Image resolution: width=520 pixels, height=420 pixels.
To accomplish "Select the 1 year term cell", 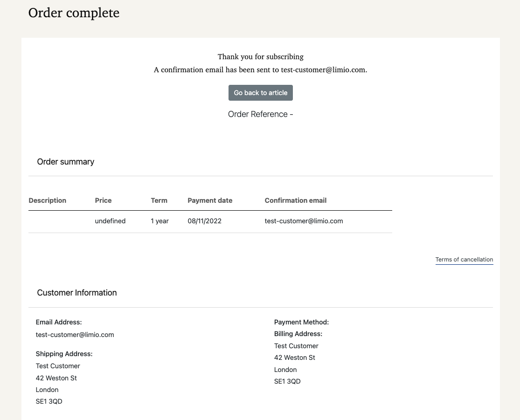I will coord(159,221).
